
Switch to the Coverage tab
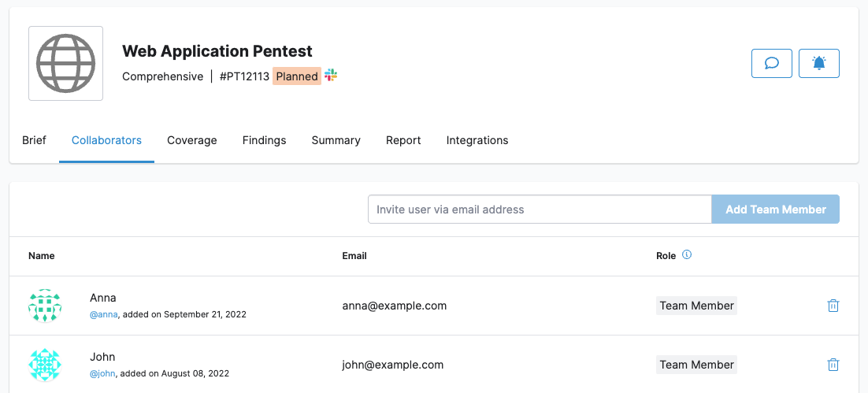tap(191, 140)
